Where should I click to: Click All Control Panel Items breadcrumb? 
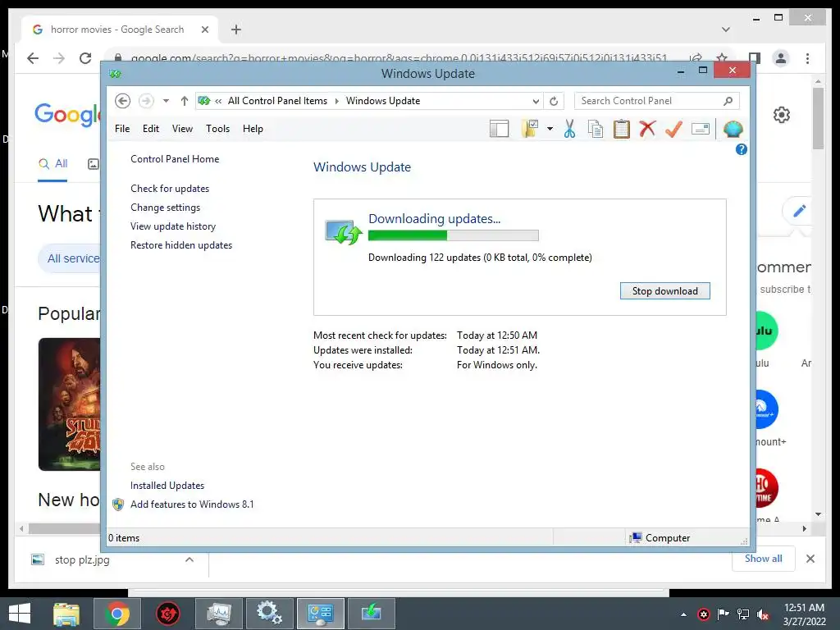pyautogui.click(x=277, y=101)
